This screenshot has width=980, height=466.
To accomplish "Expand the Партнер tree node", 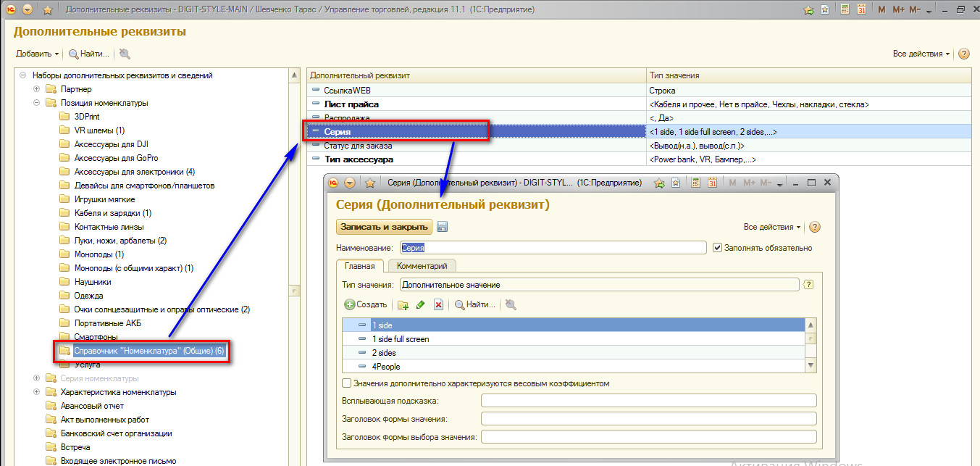I will pos(37,89).
